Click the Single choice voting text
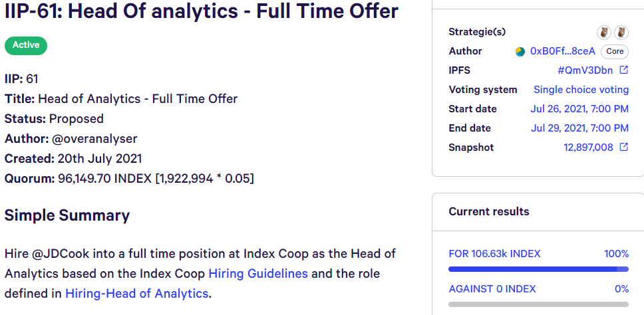The image size is (644, 315). click(x=581, y=90)
